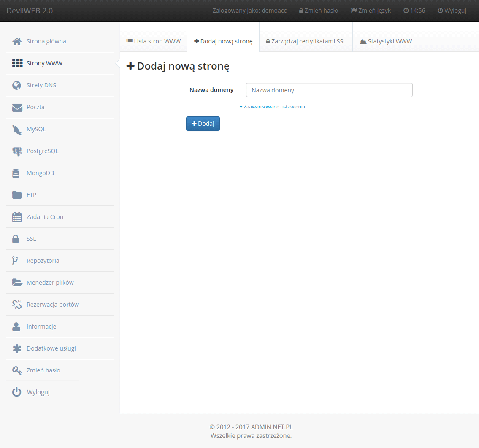Image resolution: width=479 pixels, height=448 pixels.
Task: Click Wyloguj in the top navigation bar
Action: click(x=452, y=11)
